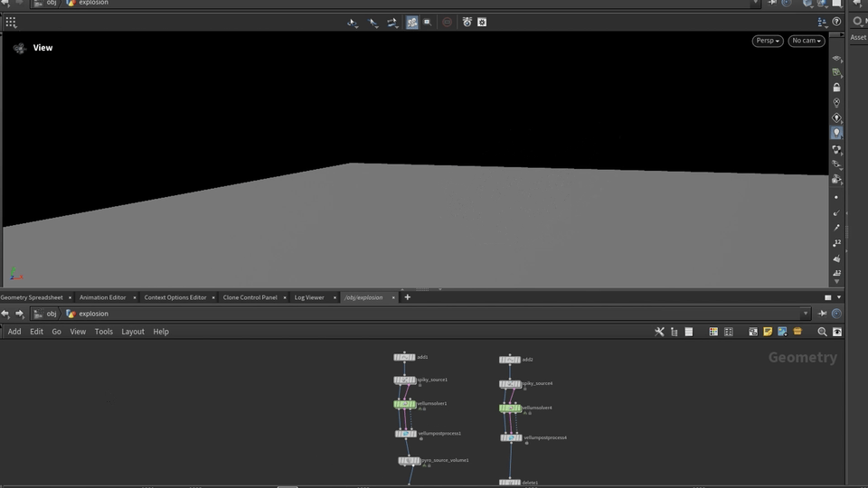Toggle the pin pane icon on network editor
The width and height of the screenshot is (868, 488).
point(822,314)
